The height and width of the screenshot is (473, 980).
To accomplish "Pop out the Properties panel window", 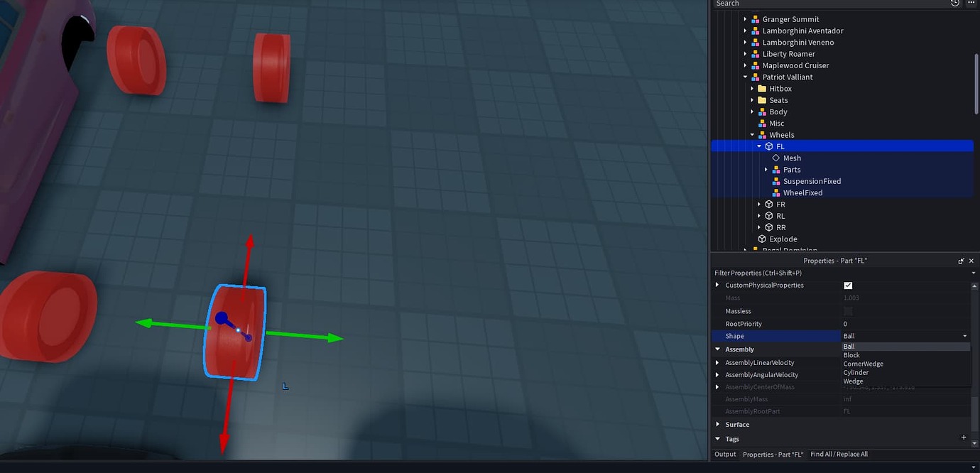I will 961,261.
